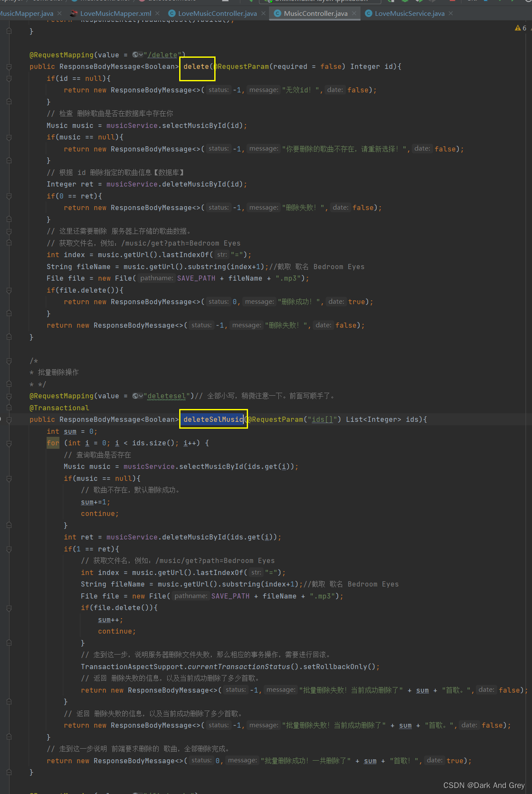Image resolution: width=532 pixels, height=794 pixels.
Task: Close the MusicMapper.java tab
Action: tap(59, 13)
